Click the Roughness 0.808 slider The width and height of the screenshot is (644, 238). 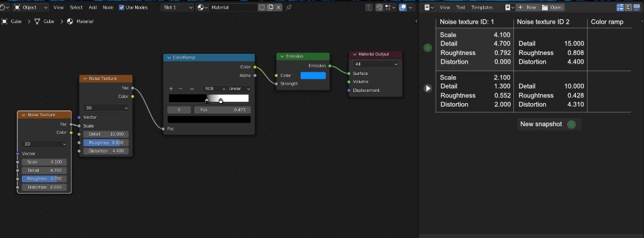(106, 143)
